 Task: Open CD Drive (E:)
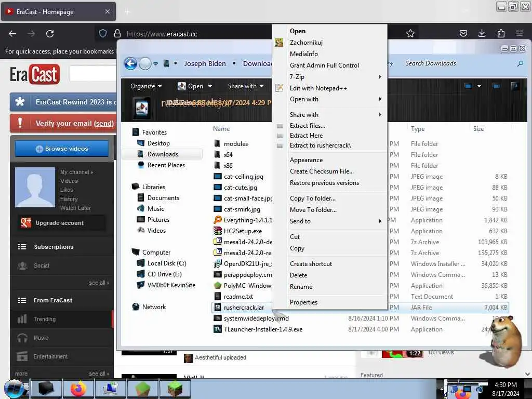pyautogui.click(x=164, y=274)
